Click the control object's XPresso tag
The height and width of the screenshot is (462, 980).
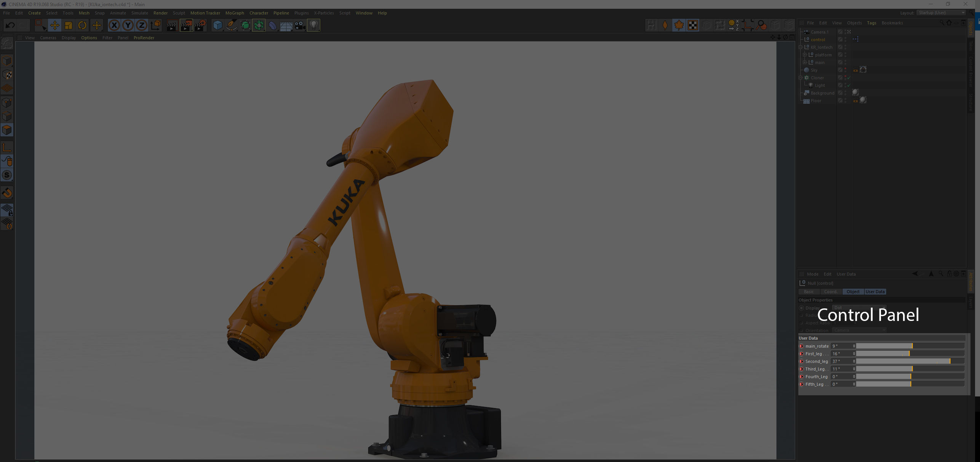(856, 39)
